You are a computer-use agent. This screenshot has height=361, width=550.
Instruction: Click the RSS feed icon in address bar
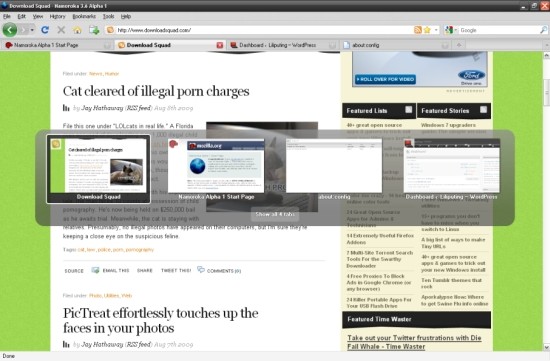point(417,30)
